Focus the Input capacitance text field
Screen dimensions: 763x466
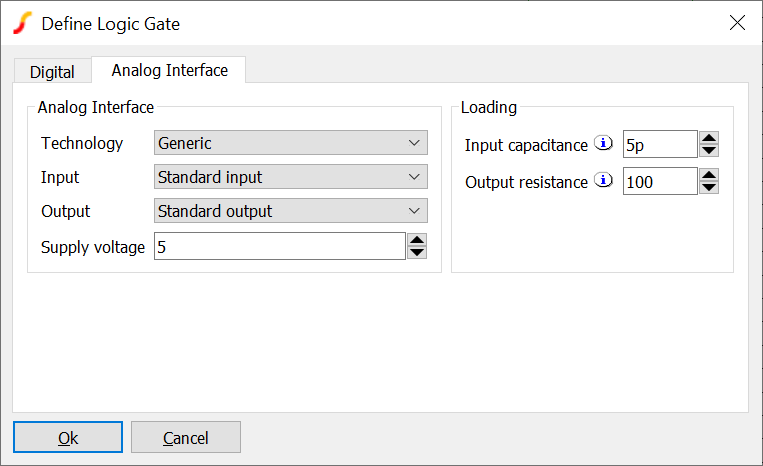tap(659, 145)
